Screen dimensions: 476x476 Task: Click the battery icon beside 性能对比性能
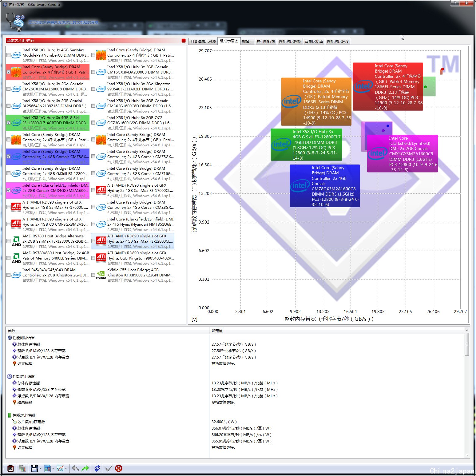pos(10,415)
